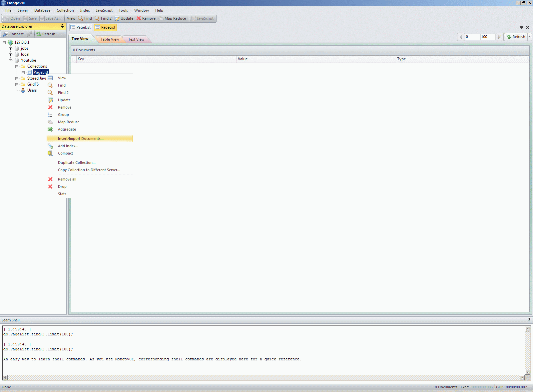Click the Connect icon in Database Explorer
This screenshot has width=533, height=392.
pos(5,34)
